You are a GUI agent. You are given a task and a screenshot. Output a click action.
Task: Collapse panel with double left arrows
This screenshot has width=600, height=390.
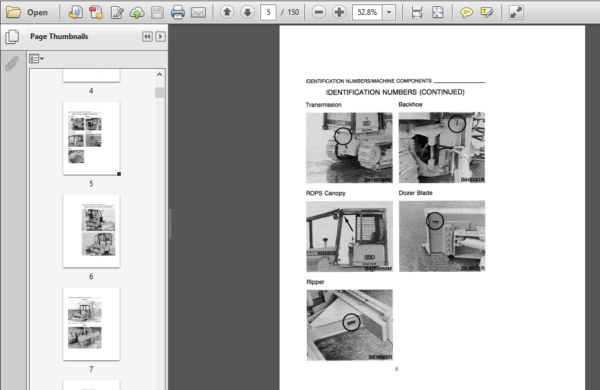[x=147, y=36]
